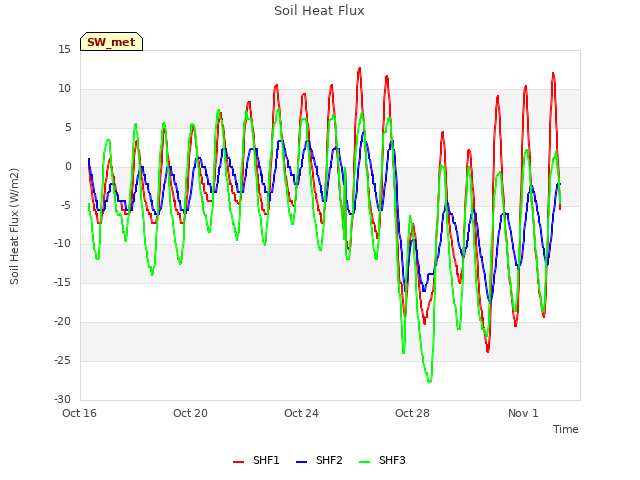Click the -20 y-axis tick label

click(62, 322)
